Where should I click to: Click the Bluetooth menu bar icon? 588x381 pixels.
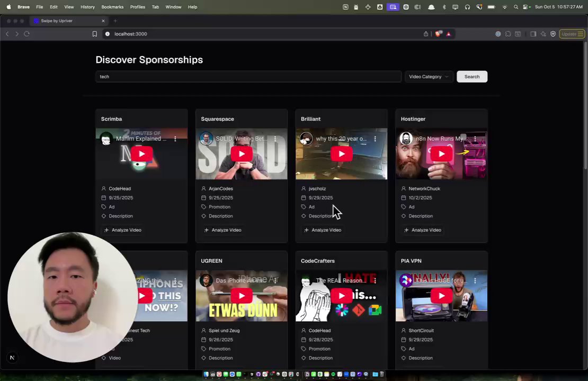(x=444, y=7)
